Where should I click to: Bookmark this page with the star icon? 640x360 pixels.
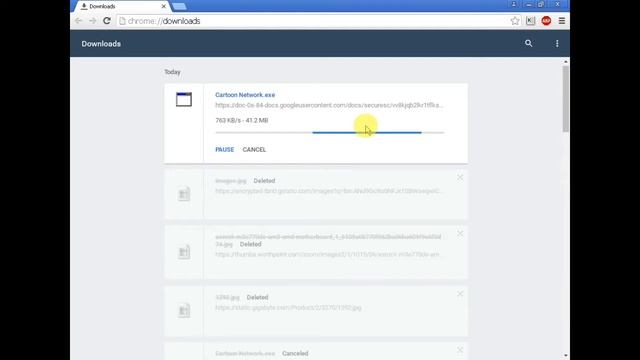click(515, 21)
